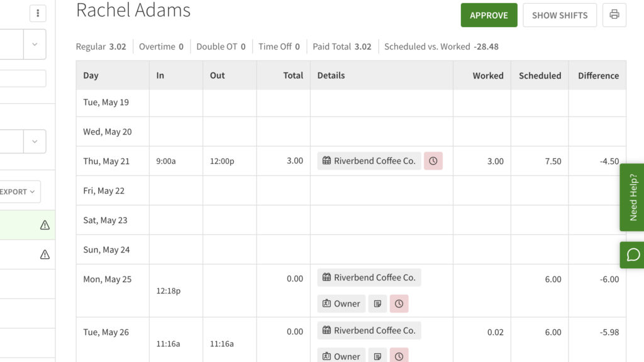Click the badge icon in Mon, May 25 Owner tag
The image size is (644, 362).
click(x=326, y=304)
